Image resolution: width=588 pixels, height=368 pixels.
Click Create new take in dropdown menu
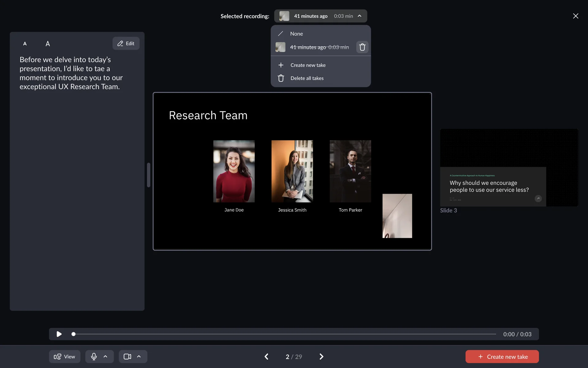308,65
